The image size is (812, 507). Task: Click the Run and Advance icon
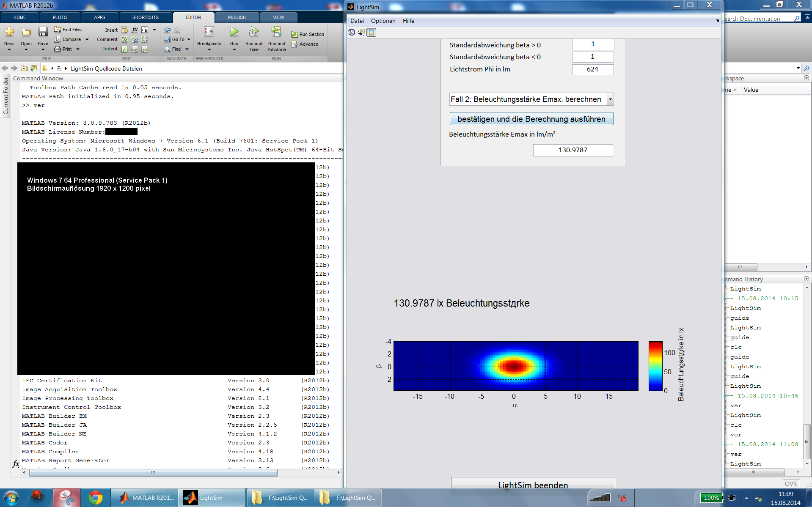pyautogui.click(x=276, y=33)
